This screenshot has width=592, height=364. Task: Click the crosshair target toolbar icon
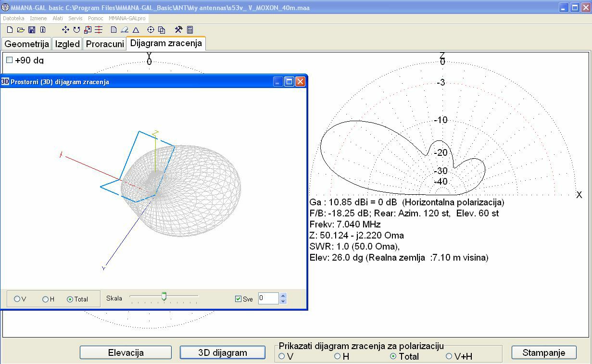151,30
